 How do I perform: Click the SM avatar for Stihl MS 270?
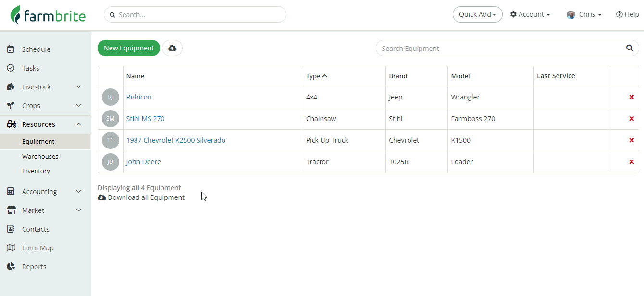110,119
